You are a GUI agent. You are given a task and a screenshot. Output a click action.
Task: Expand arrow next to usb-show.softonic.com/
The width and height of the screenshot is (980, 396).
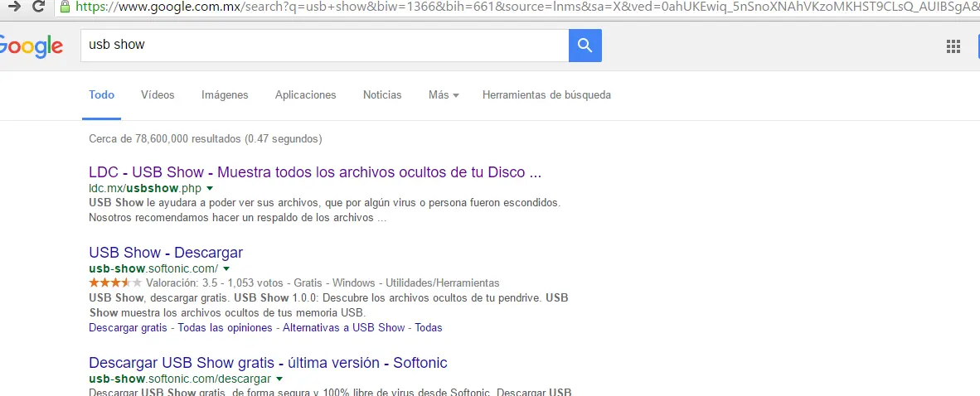pyautogui.click(x=226, y=269)
